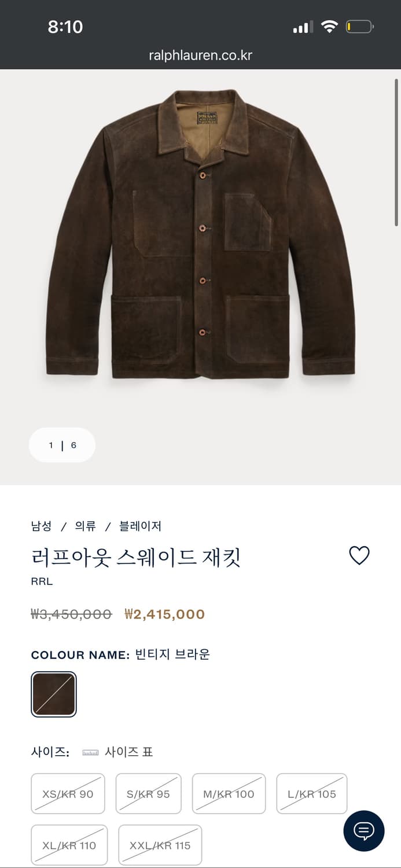Select the 빈티지 브라운 color swatch
This screenshot has height=868, width=401.
pos(53,694)
